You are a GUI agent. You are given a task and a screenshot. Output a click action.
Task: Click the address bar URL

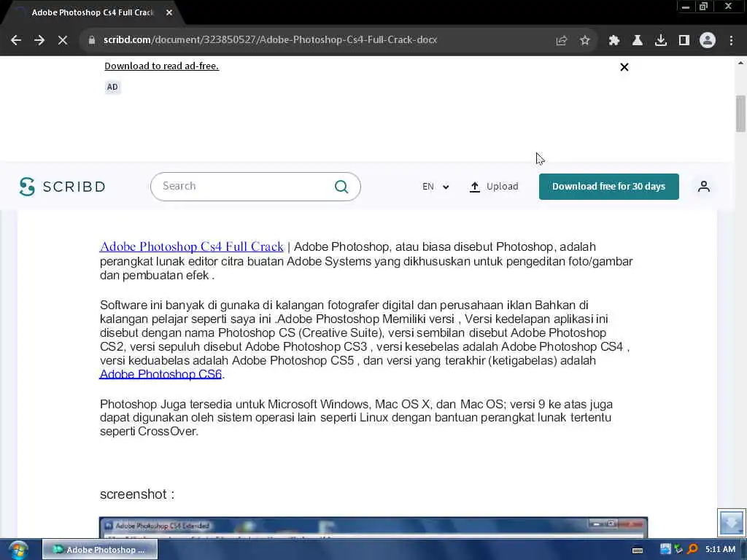point(270,40)
